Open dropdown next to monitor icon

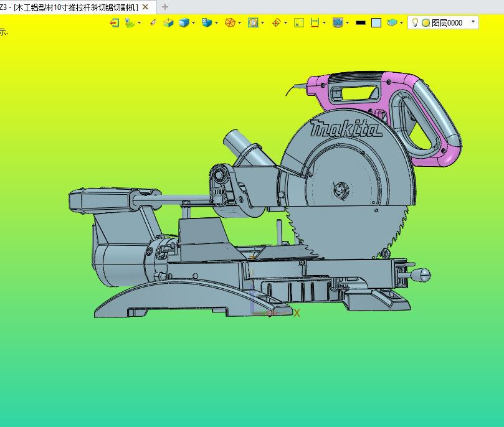(x=347, y=23)
